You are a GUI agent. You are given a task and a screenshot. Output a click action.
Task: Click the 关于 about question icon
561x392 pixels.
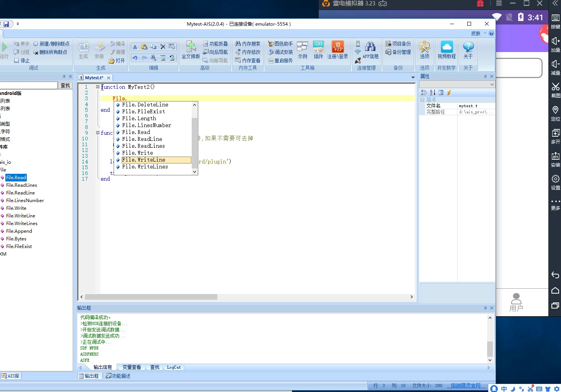(468, 50)
